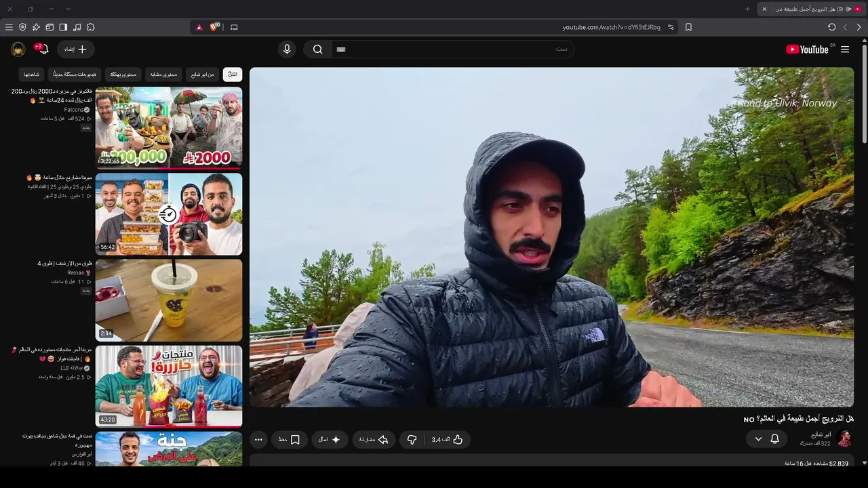This screenshot has width=868, height=488.
Task: Open subscription notification bell dropdown
Action: coord(766,439)
